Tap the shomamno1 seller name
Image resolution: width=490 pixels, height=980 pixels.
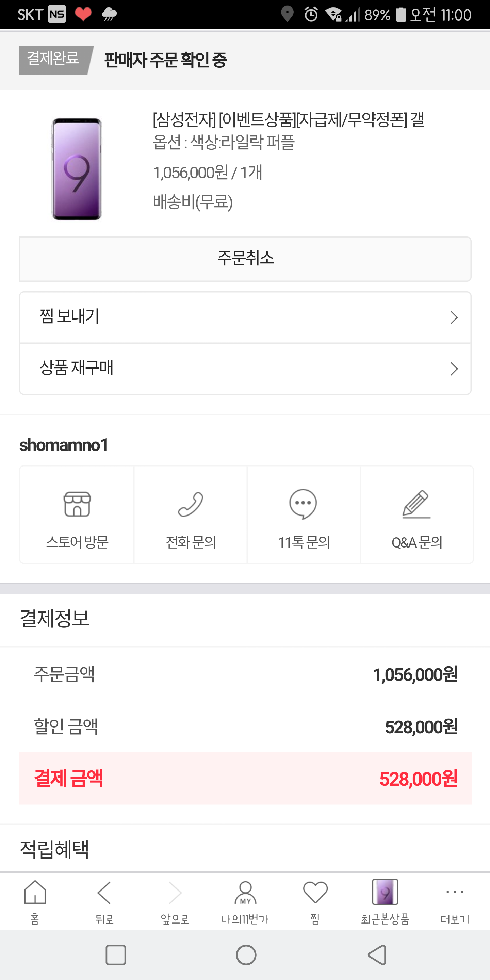pyautogui.click(x=64, y=445)
